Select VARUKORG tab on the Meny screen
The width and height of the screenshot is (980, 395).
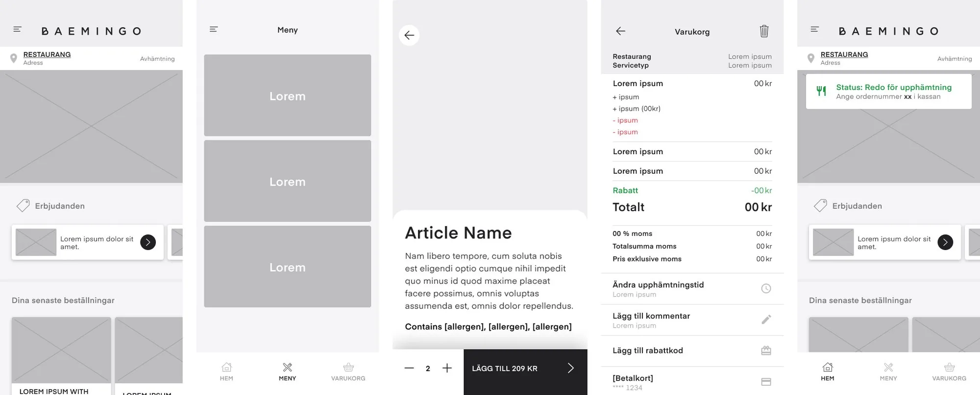click(348, 372)
